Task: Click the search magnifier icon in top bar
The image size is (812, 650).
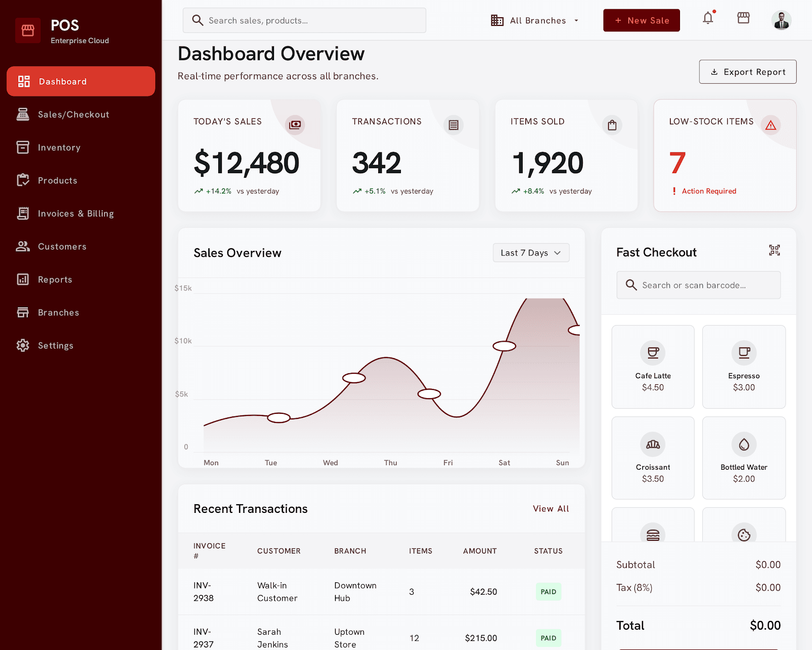Action: point(198,20)
